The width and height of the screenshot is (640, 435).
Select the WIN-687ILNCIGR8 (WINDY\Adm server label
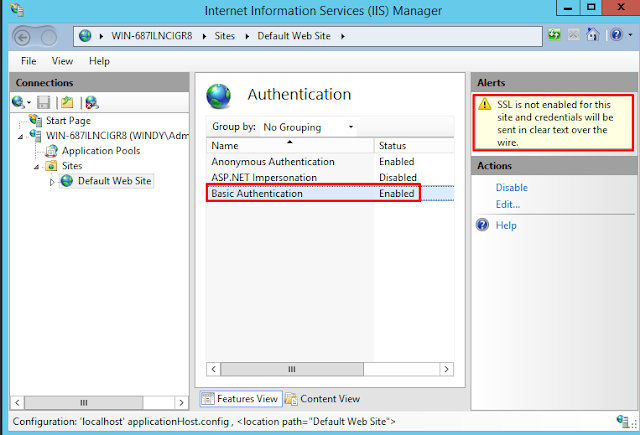point(117,135)
